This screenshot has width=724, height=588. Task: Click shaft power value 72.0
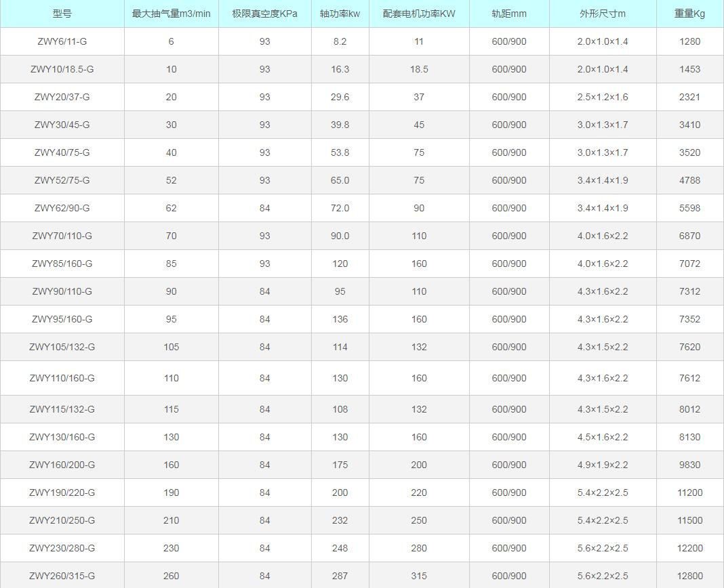pyautogui.click(x=340, y=208)
